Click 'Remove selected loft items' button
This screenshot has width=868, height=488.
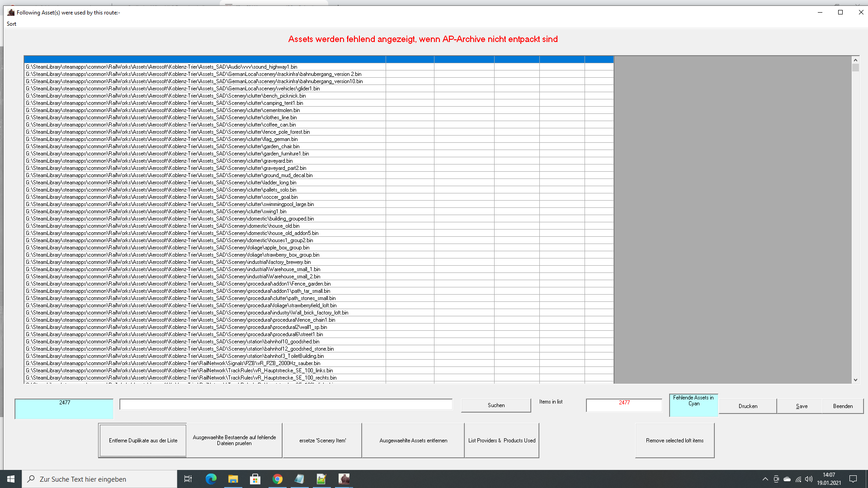[675, 441]
